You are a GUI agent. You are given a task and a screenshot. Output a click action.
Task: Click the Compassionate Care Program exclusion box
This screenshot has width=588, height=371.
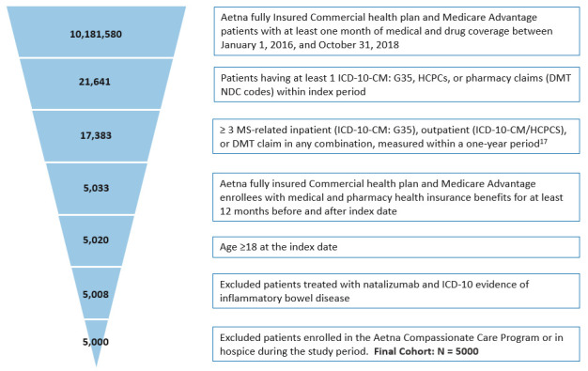[396, 344]
